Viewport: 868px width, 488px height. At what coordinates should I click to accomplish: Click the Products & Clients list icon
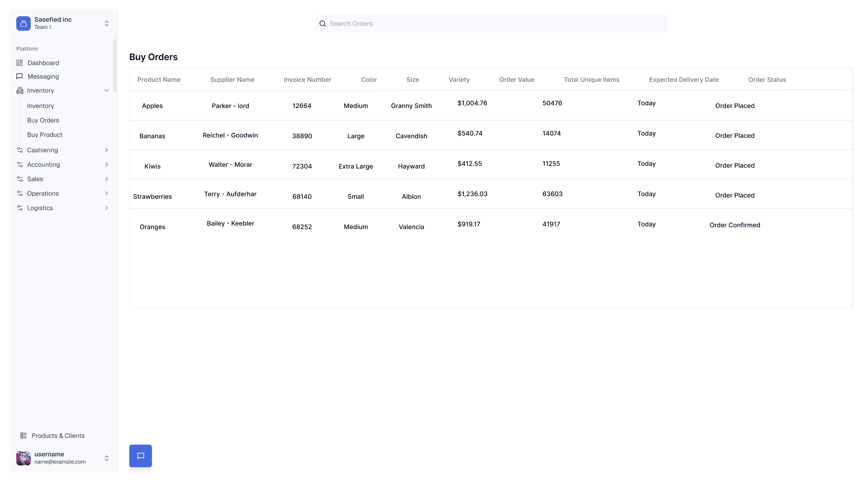point(24,436)
